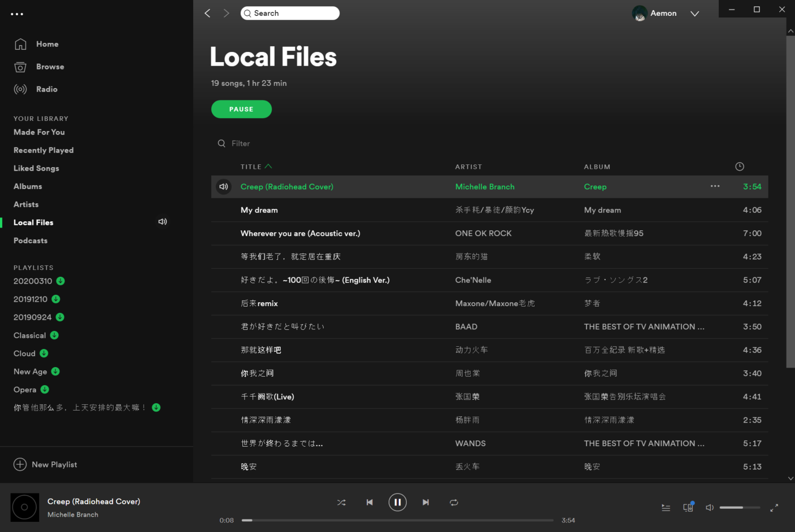795x532 pixels.
Task: Open the 20190924 playlist
Action: tap(32, 317)
